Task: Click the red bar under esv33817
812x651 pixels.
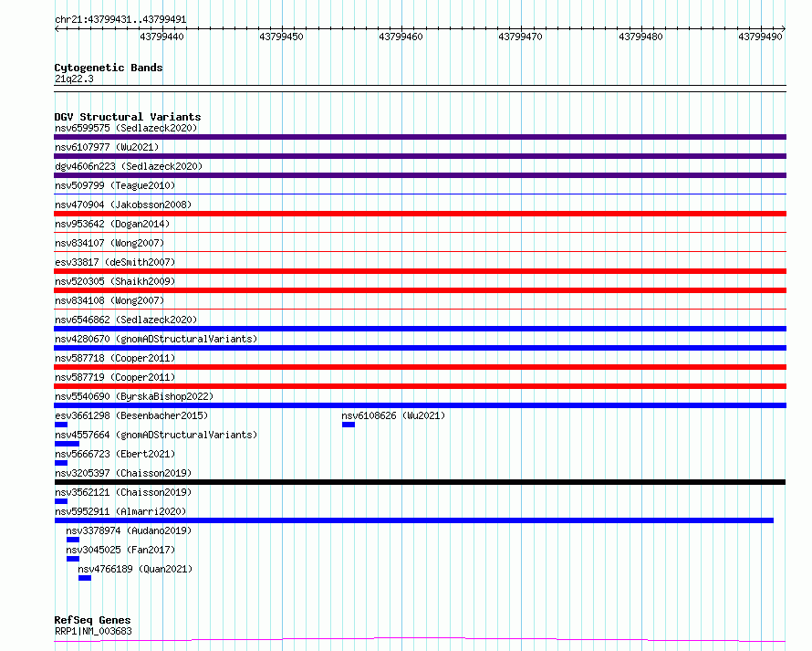Action: point(420,271)
